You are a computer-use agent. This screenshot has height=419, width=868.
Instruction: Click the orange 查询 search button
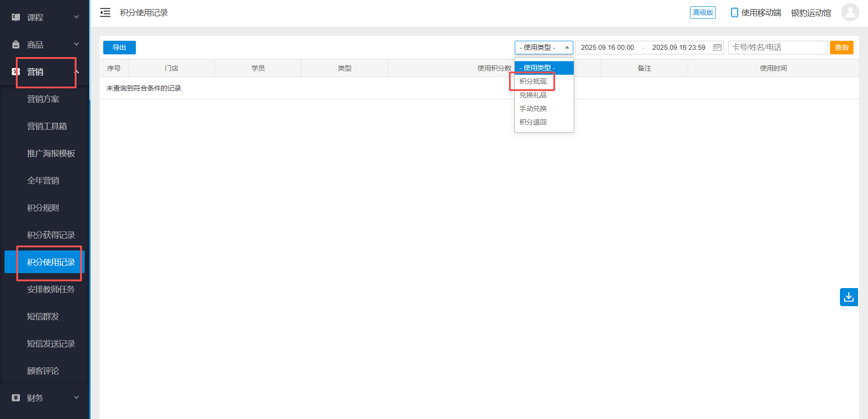pos(841,48)
